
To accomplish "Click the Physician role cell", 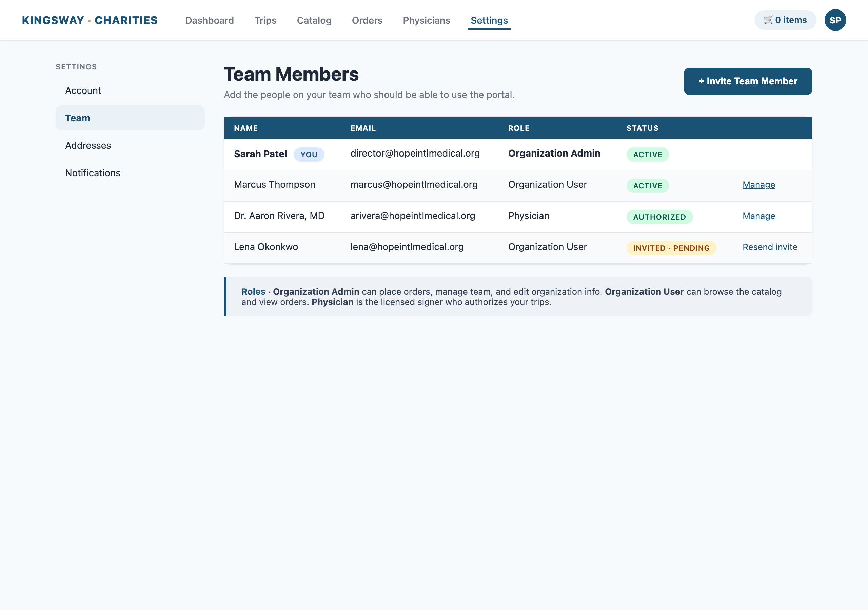I will click(x=529, y=216).
